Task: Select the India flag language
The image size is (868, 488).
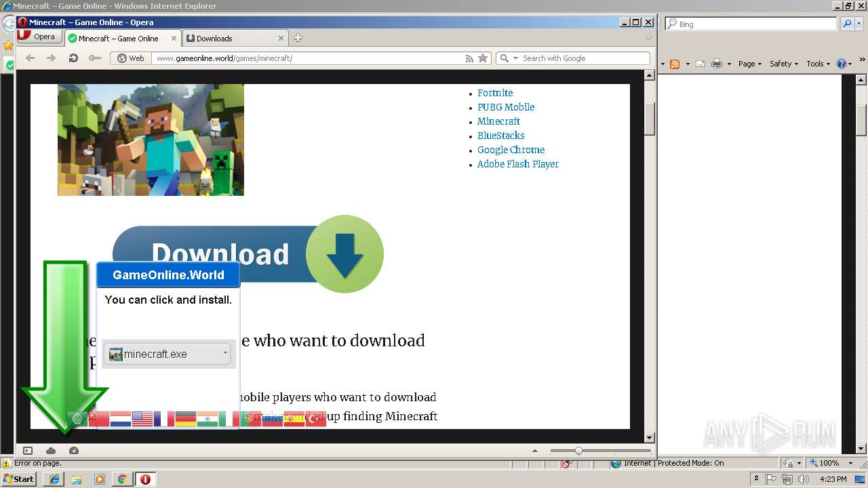Action: click(x=208, y=419)
